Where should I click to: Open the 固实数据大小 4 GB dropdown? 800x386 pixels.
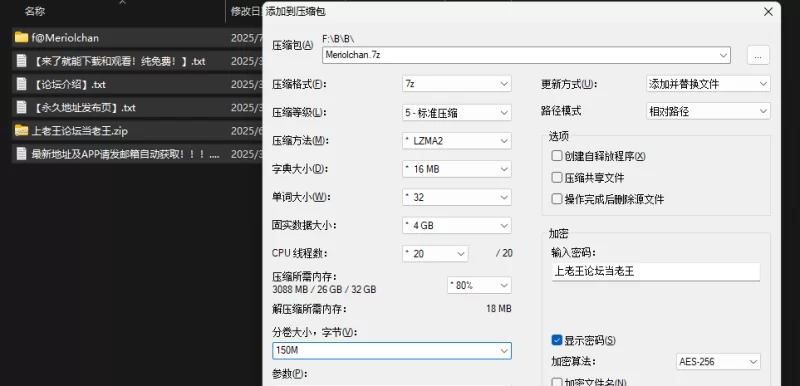click(457, 225)
